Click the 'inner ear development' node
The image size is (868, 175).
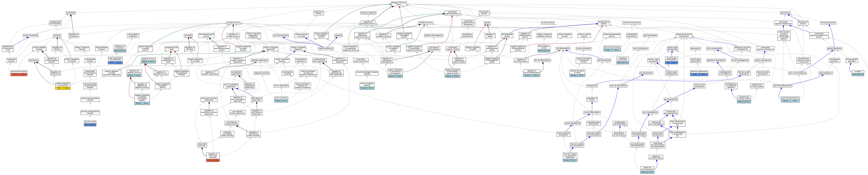click(x=618, y=86)
